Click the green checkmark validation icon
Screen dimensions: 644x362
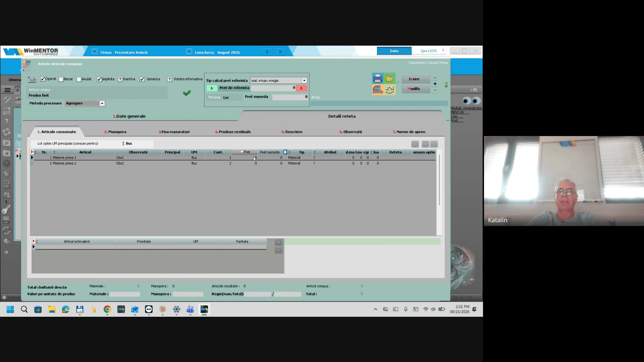(187, 93)
